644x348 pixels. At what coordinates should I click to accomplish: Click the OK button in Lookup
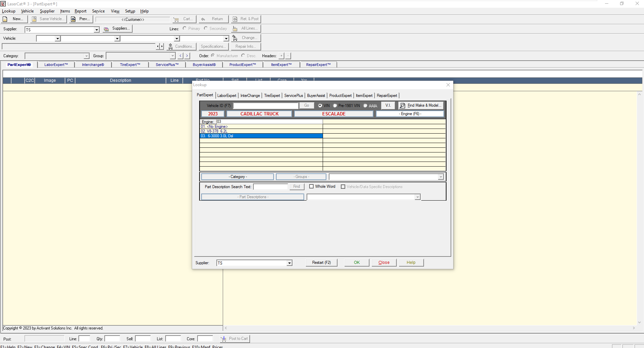click(357, 263)
